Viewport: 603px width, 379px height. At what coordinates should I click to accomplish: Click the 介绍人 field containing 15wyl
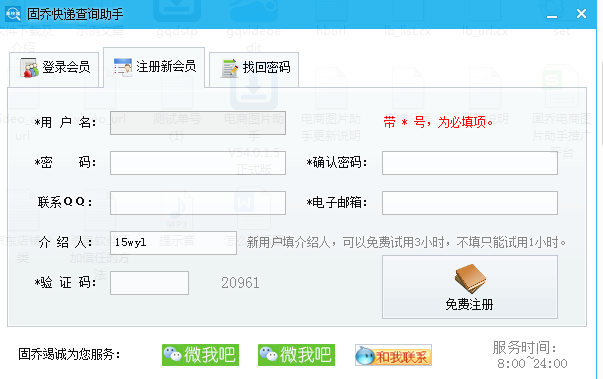tap(173, 243)
